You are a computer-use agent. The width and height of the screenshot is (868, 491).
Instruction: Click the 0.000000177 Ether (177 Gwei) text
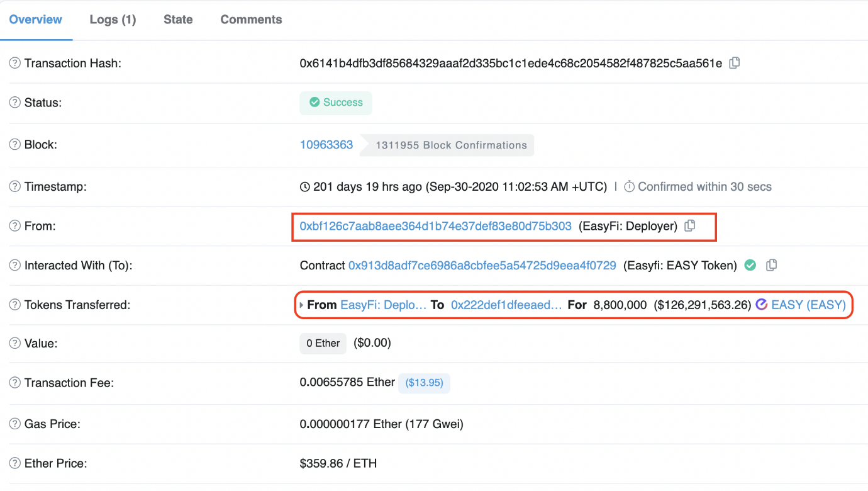[382, 424]
